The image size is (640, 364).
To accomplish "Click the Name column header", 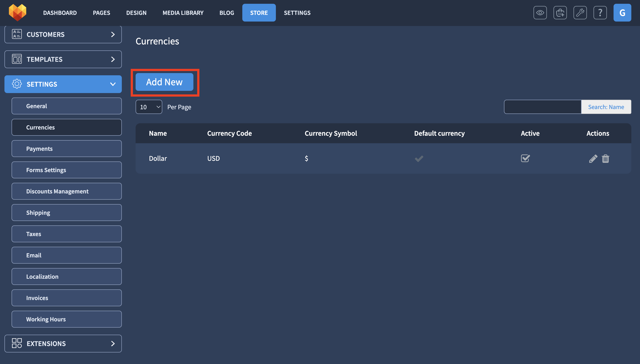I will click(x=158, y=133).
